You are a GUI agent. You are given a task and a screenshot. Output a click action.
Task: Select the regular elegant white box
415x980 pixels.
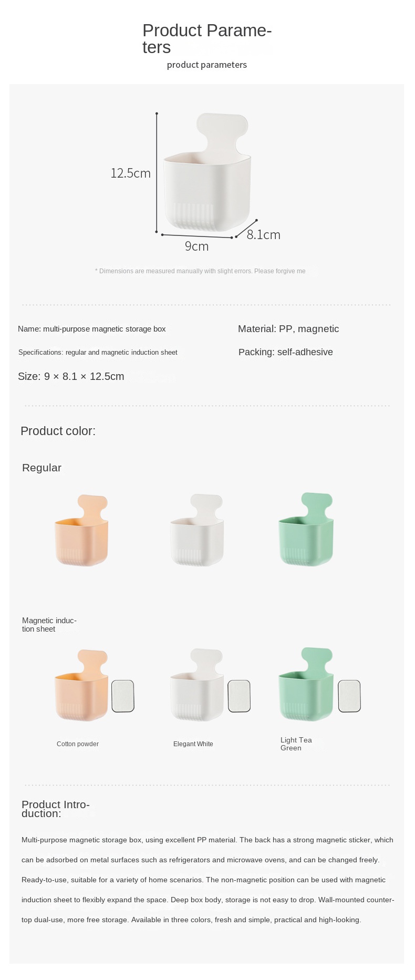click(x=197, y=532)
